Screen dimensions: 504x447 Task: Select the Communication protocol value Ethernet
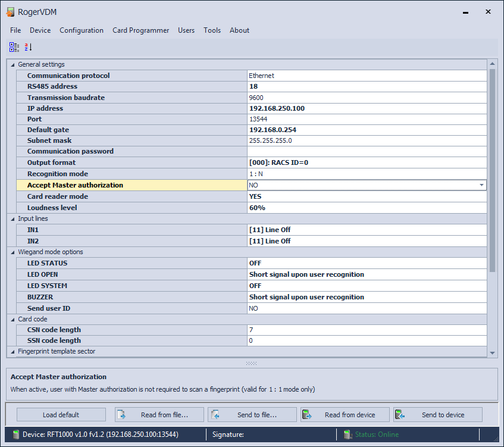367,76
